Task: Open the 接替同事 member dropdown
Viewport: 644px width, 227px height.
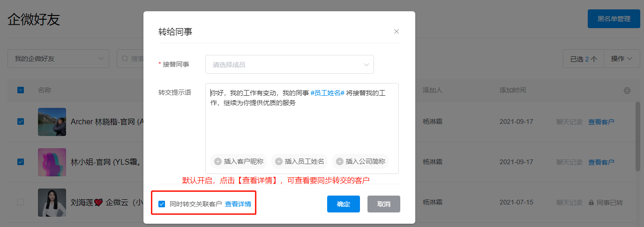Action: pyautogui.click(x=289, y=65)
